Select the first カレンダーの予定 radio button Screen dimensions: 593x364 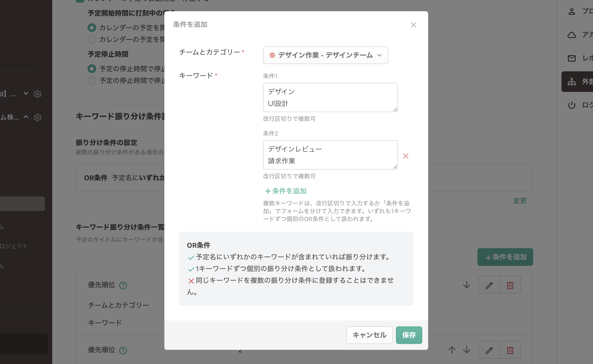(x=92, y=28)
